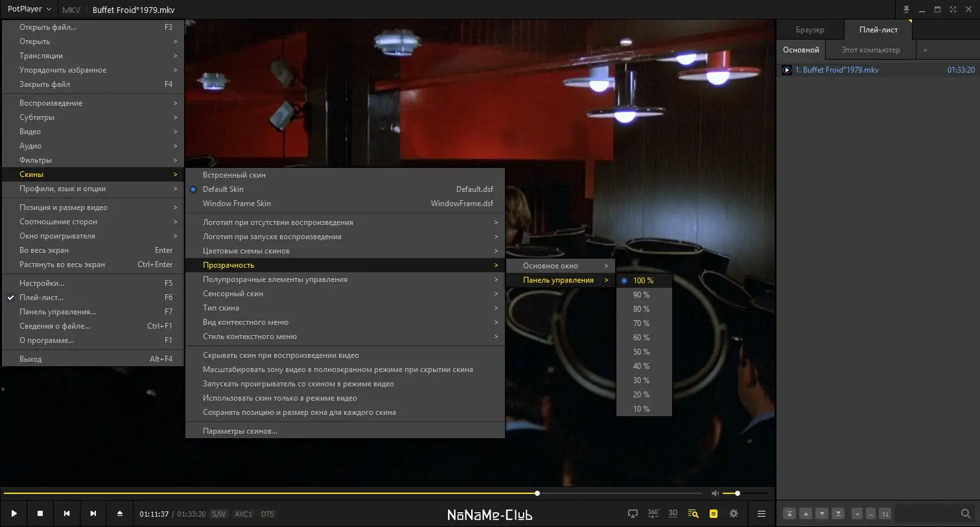Choose Открыть файл... from the menu

click(x=93, y=27)
